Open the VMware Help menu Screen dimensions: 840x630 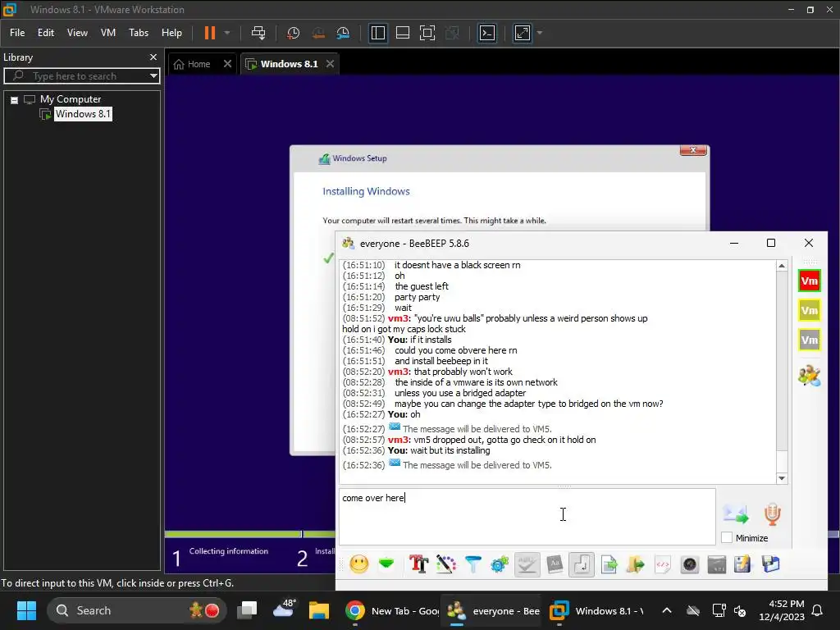[x=171, y=33]
